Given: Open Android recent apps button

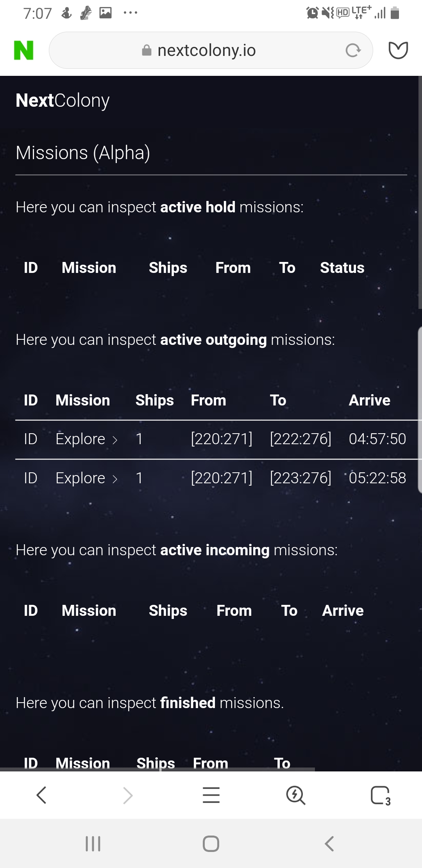Looking at the screenshot, I should (93, 843).
